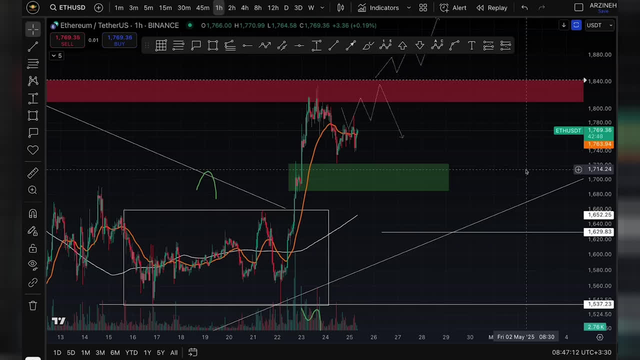The width and height of the screenshot is (640, 360).
Task: Open the annotation comment tool in sidebar
Action: (x=33, y=133)
